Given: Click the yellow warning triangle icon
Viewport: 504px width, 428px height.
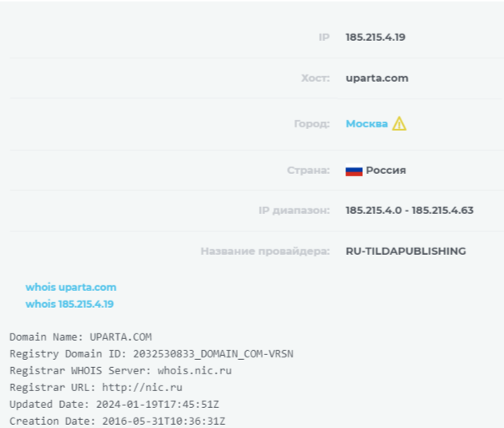Looking at the screenshot, I should 399,124.
